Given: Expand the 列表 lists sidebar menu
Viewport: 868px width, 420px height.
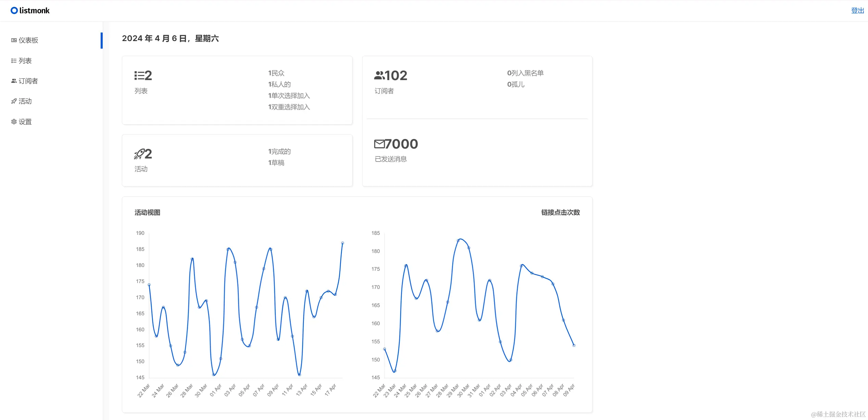Looking at the screenshot, I should (x=25, y=61).
